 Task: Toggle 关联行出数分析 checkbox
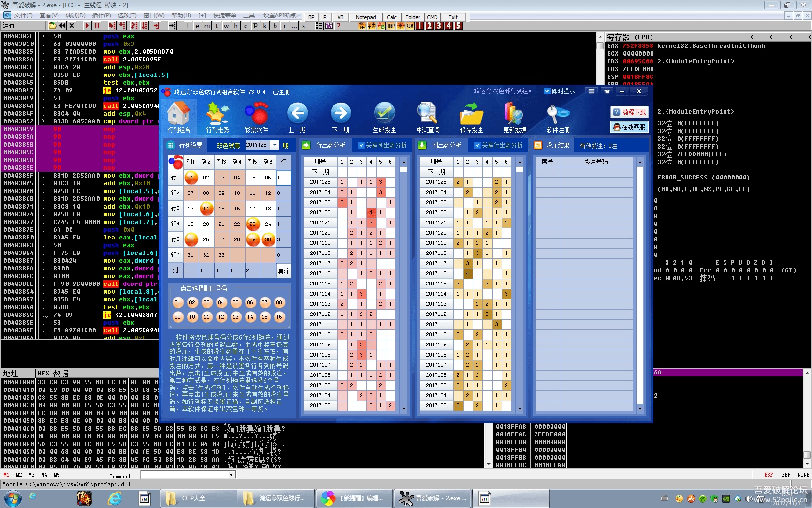click(x=478, y=145)
